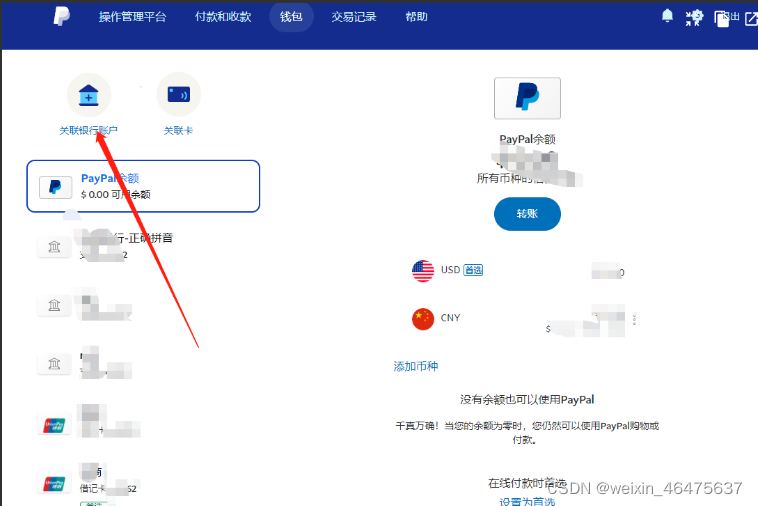
Task: Click the 关联银行账户 bank icon
Action: pos(88,95)
